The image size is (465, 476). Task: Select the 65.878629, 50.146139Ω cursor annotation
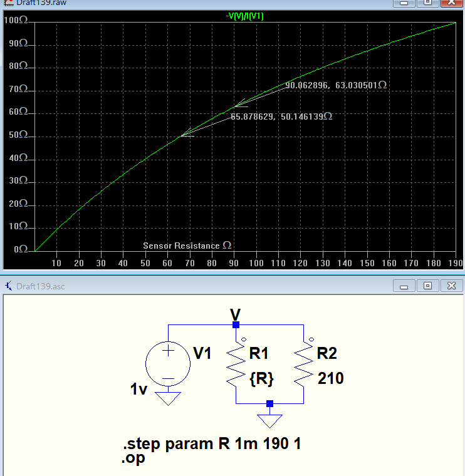[x=281, y=116]
